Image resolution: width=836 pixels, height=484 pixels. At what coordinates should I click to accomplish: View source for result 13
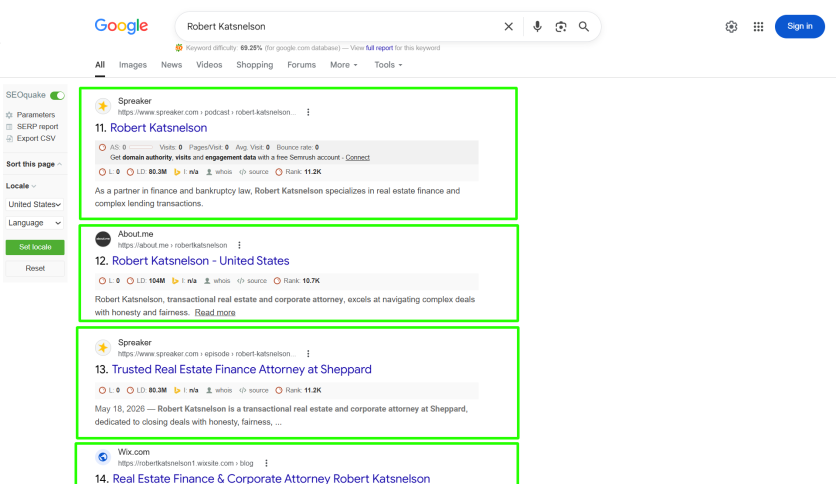(x=254, y=390)
